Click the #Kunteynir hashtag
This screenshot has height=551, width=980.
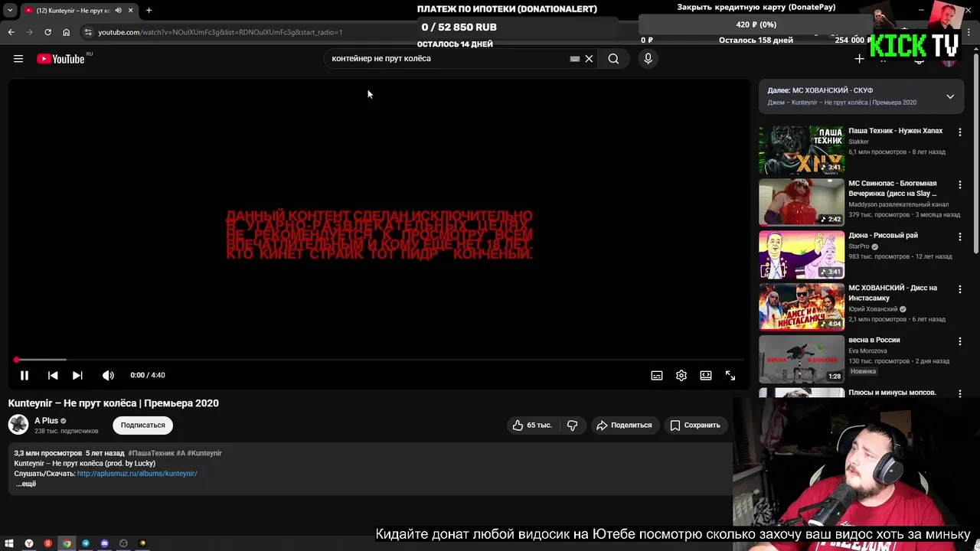pyautogui.click(x=204, y=453)
